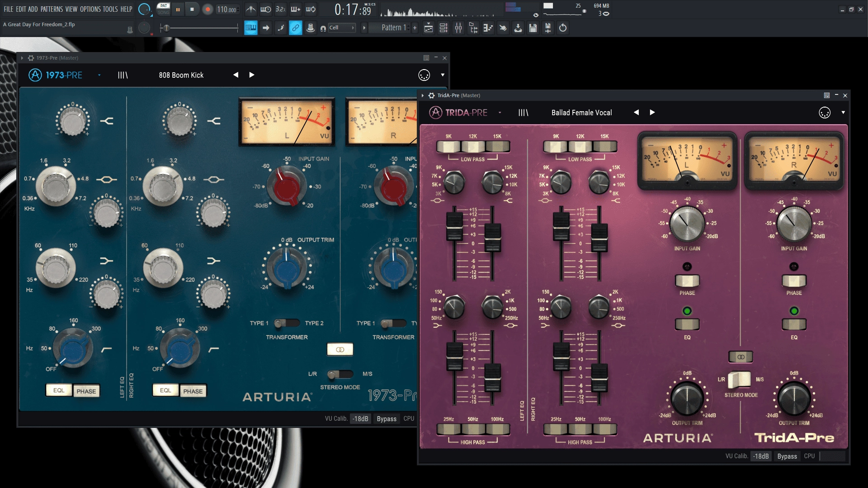868x488 pixels.
Task: Pause playback with the pause button
Action: coord(178,9)
